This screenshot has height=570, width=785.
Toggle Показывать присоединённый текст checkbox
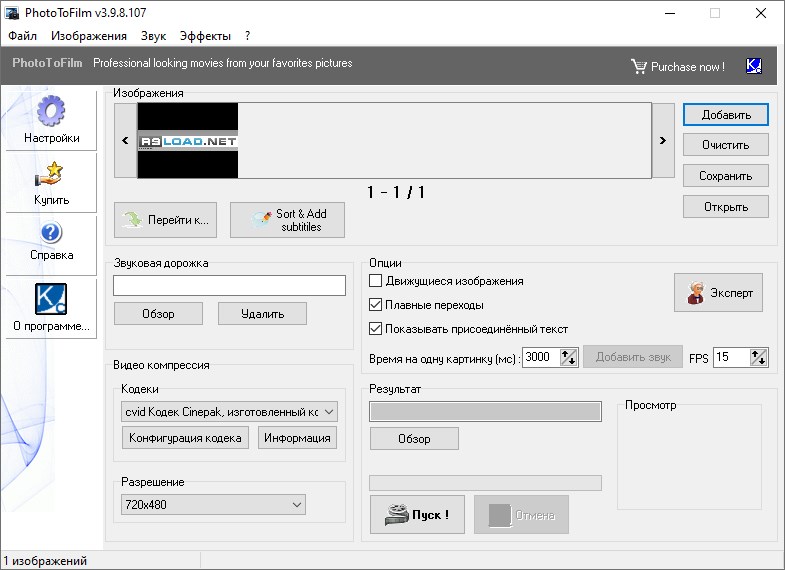tap(376, 329)
